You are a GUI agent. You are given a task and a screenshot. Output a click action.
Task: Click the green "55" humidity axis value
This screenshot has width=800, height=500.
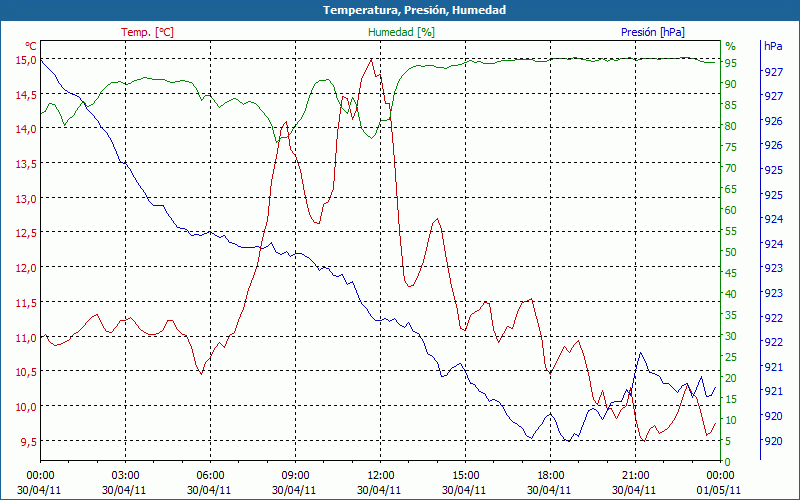pos(731,231)
